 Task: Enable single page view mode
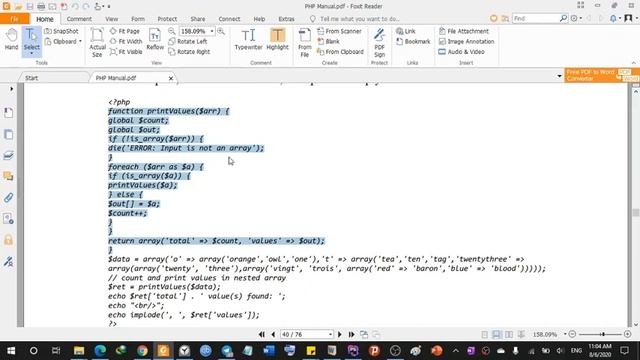point(484,334)
